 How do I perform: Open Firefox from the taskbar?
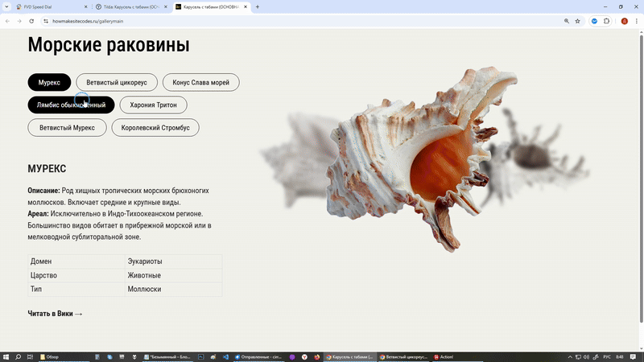coord(316,357)
